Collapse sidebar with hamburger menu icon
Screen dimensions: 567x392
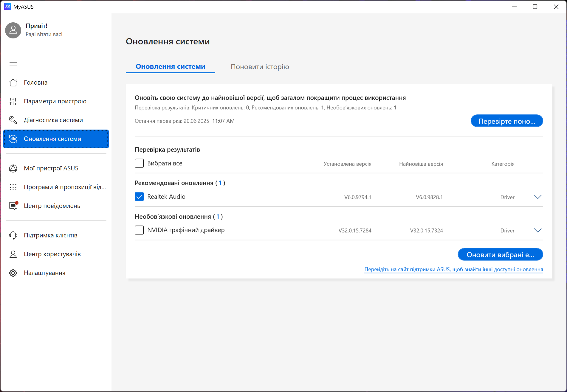13,64
